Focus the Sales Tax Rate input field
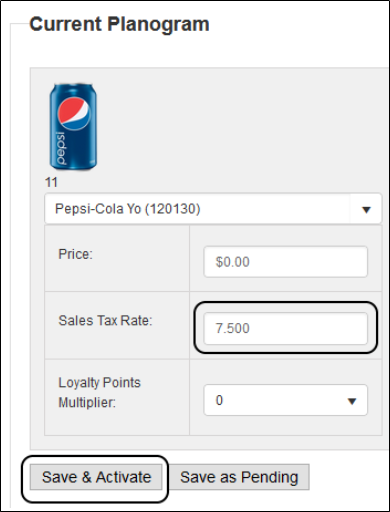The width and height of the screenshot is (390, 512). [286, 328]
